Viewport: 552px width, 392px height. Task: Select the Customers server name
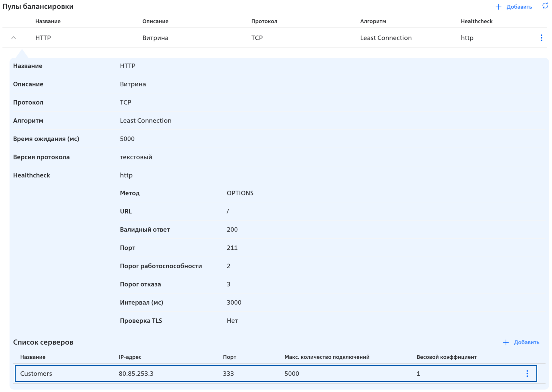click(36, 373)
